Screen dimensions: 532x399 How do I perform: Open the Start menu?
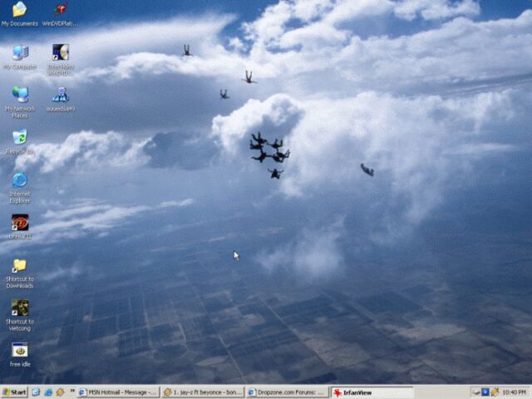tap(14, 392)
